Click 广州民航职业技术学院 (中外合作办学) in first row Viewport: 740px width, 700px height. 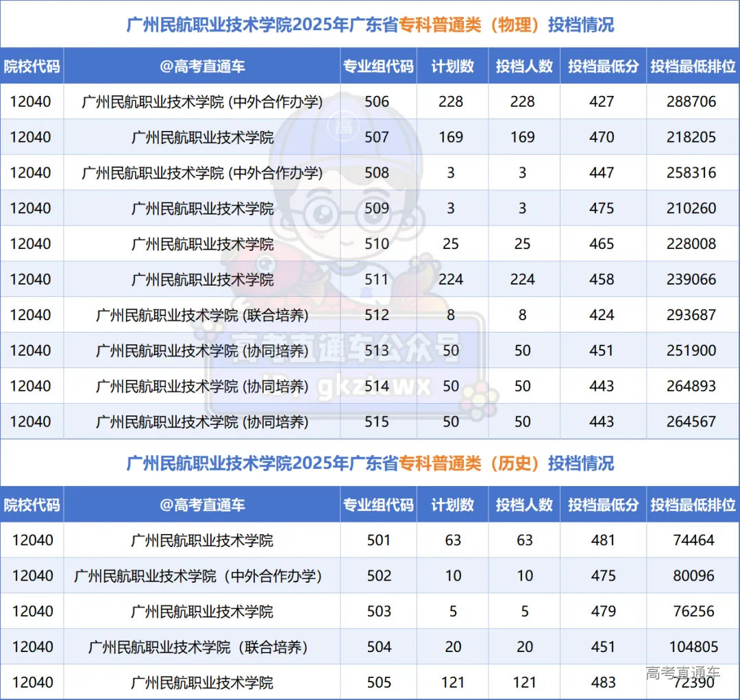coord(202,101)
